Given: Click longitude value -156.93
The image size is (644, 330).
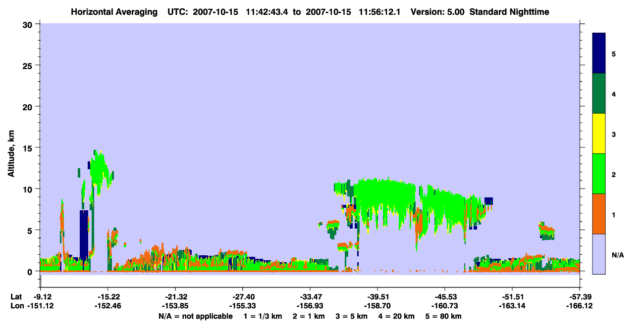Looking at the screenshot, I should click(x=310, y=306).
